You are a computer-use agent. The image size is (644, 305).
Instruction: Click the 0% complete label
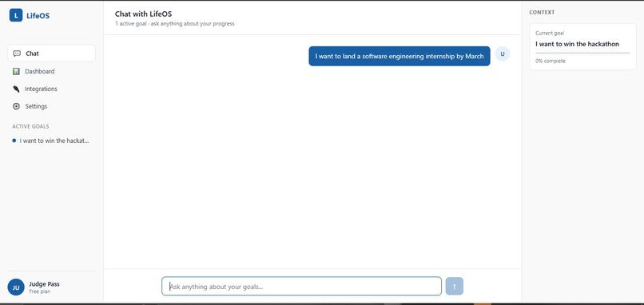[x=551, y=61]
